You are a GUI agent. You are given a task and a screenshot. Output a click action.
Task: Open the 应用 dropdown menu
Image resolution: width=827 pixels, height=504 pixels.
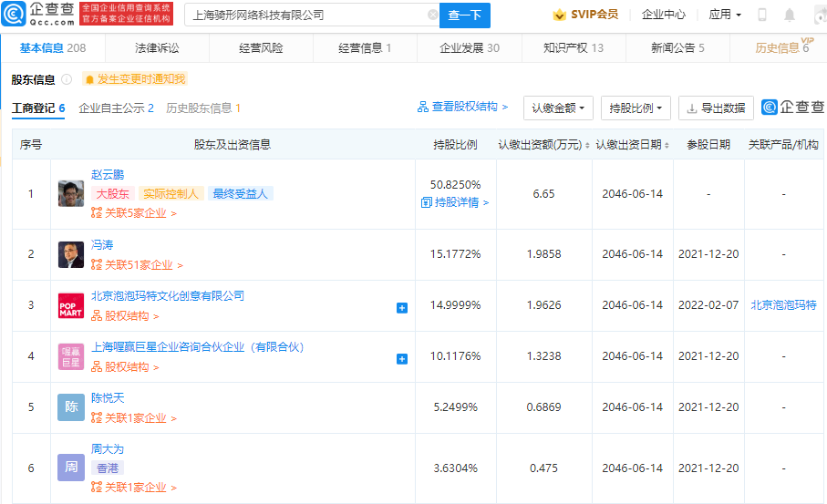click(725, 15)
